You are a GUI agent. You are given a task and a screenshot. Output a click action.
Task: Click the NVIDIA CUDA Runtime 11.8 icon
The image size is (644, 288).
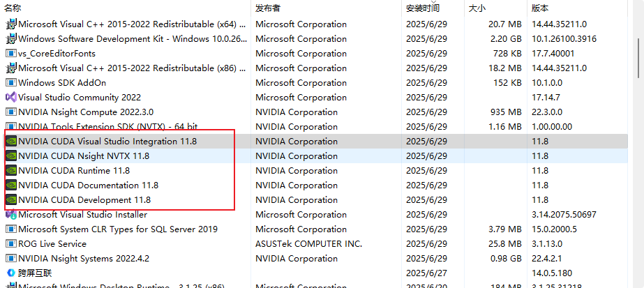point(10,170)
